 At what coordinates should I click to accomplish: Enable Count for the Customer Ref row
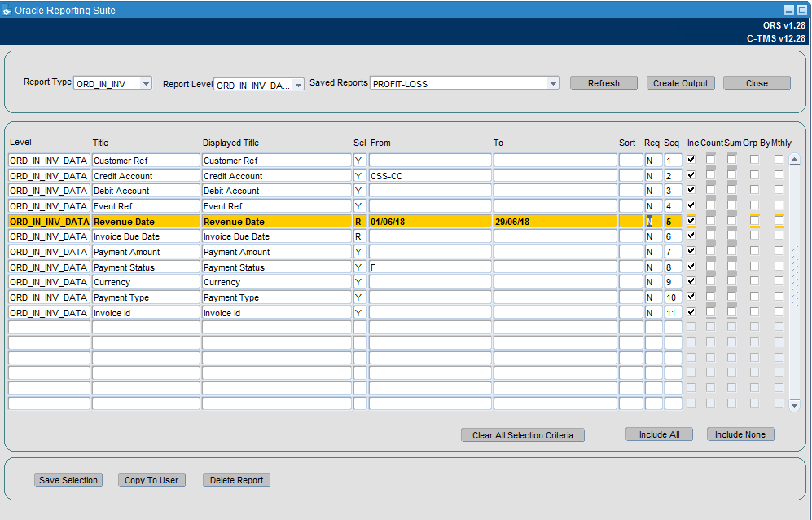(710, 160)
